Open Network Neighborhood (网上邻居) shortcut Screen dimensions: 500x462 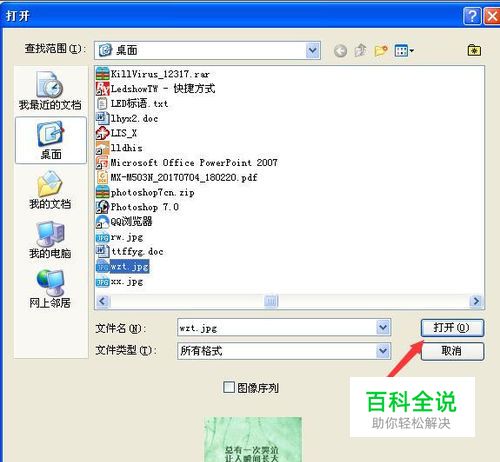click(50, 289)
